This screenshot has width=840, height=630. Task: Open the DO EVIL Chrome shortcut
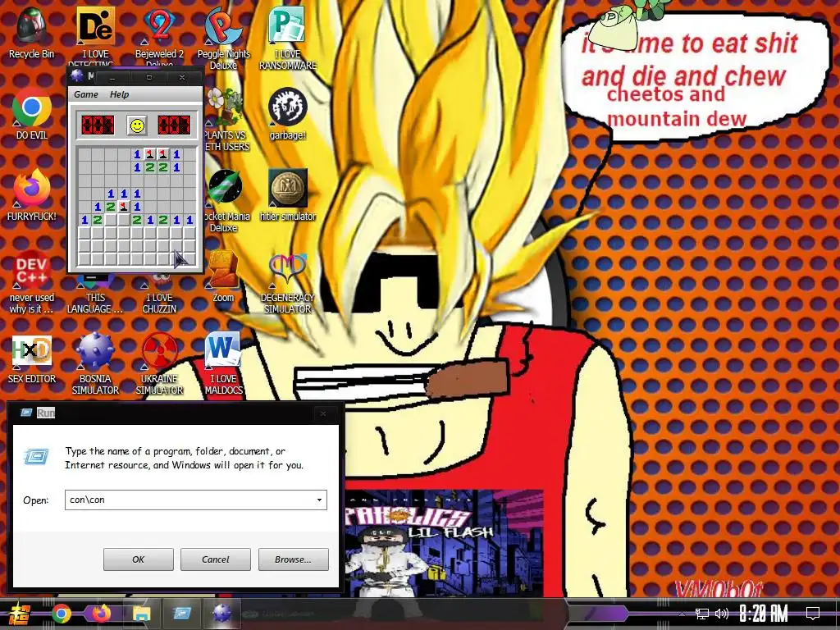point(32,113)
